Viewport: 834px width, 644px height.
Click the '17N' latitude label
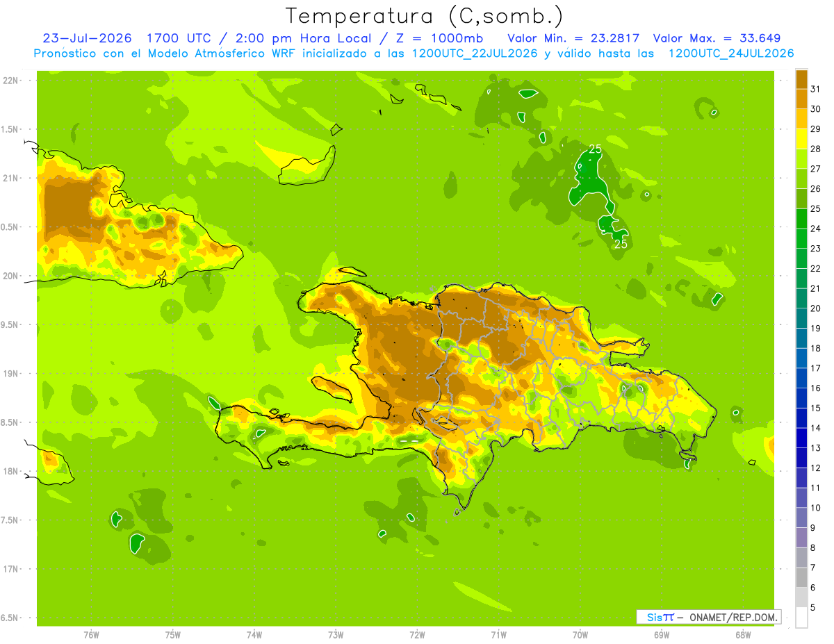pyautogui.click(x=10, y=569)
